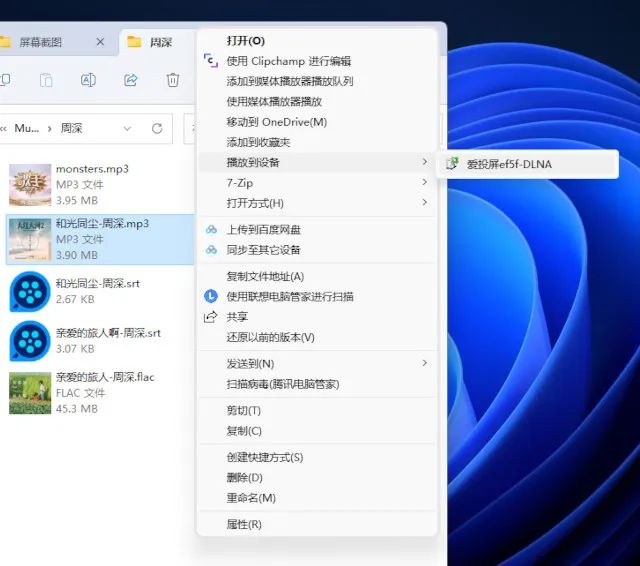This screenshot has width=640, height=566.
Task: Click the Paste icon in the toolbar
Action: coord(46,80)
